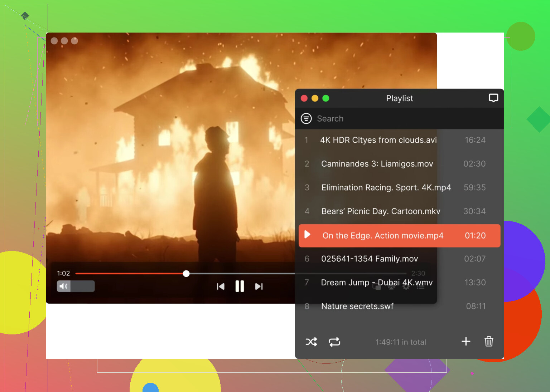Select Elimination Racing. Sport. 4K.mp4

point(386,188)
